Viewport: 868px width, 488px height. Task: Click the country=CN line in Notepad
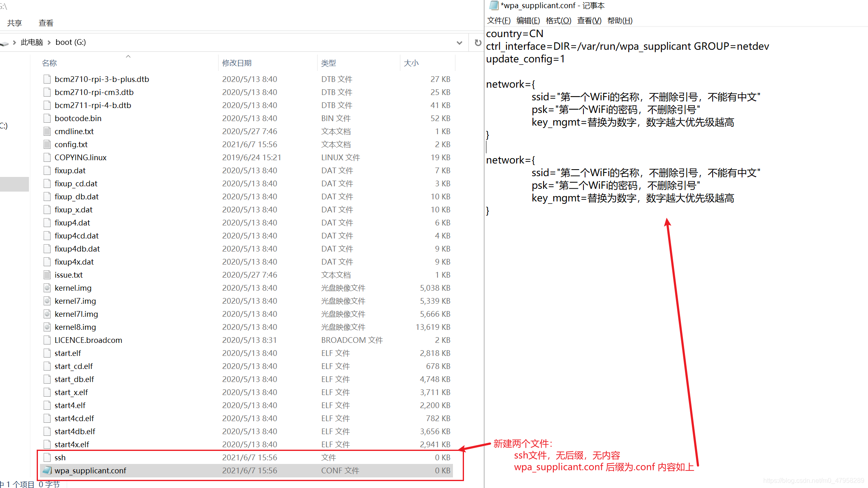(515, 34)
